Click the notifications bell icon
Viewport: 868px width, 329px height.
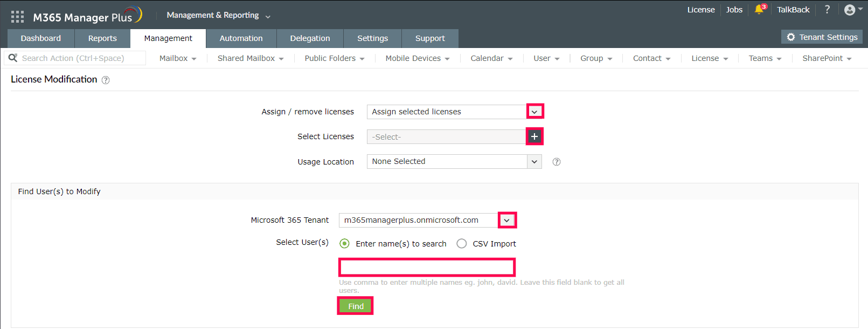(x=759, y=10)
